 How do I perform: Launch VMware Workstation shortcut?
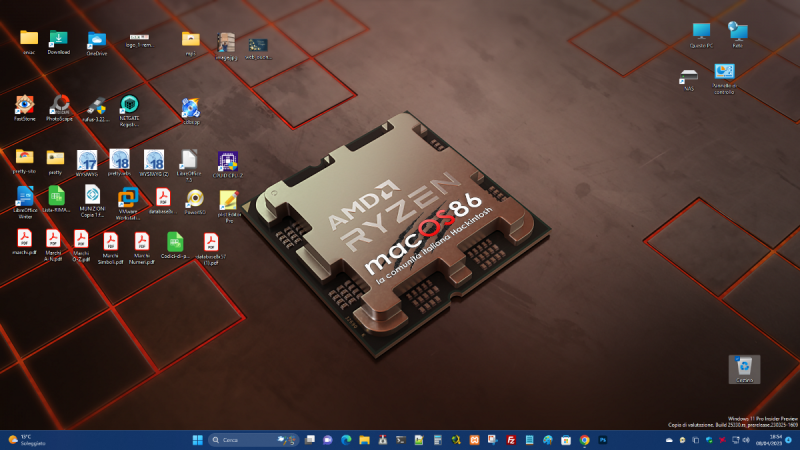(128, 204)
